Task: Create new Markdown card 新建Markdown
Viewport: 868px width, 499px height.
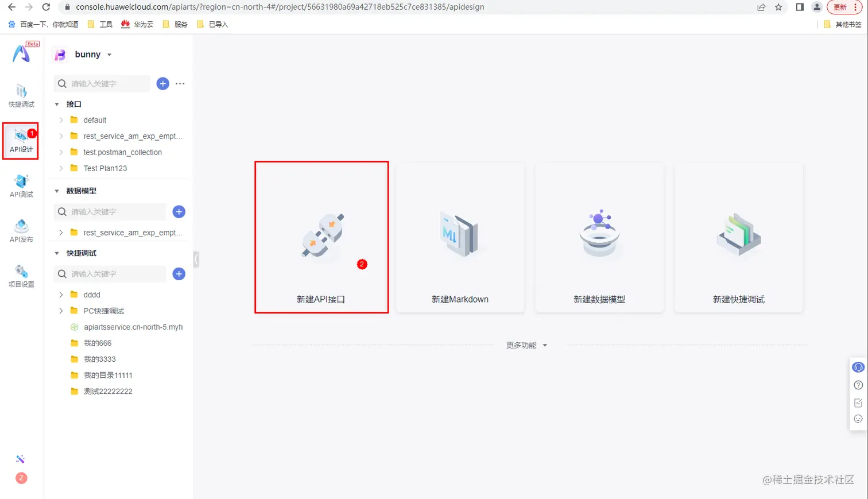Action: click(460, 237)
